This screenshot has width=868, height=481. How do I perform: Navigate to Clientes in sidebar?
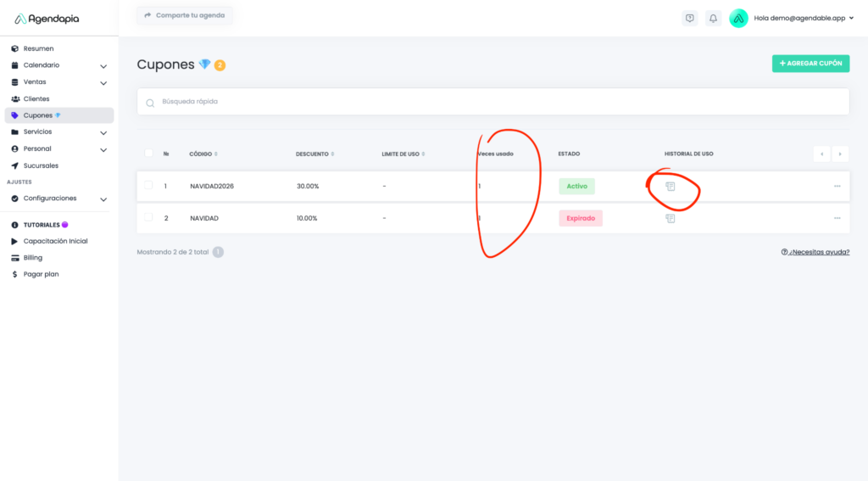(x=36, y=99)
